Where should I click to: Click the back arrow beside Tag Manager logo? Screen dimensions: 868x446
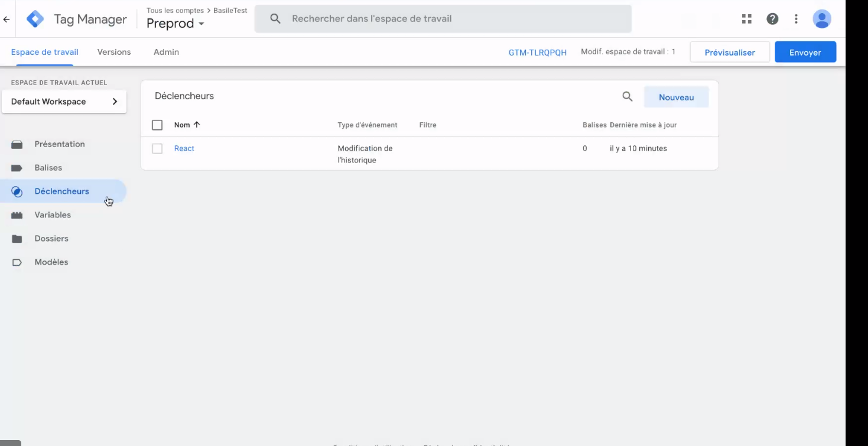coord(6,19)
